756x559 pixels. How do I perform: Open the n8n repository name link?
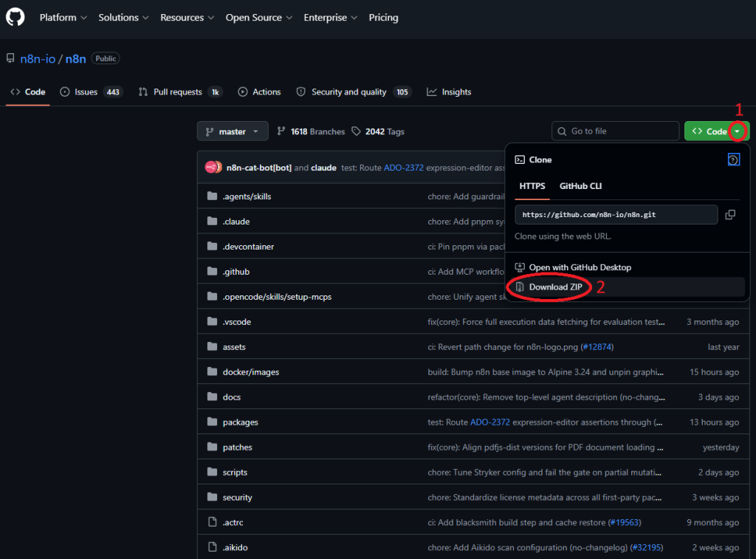[x=76, y=59]
